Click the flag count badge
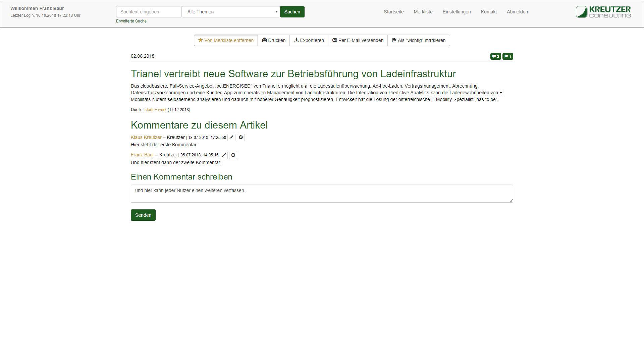 click(507, 56)
